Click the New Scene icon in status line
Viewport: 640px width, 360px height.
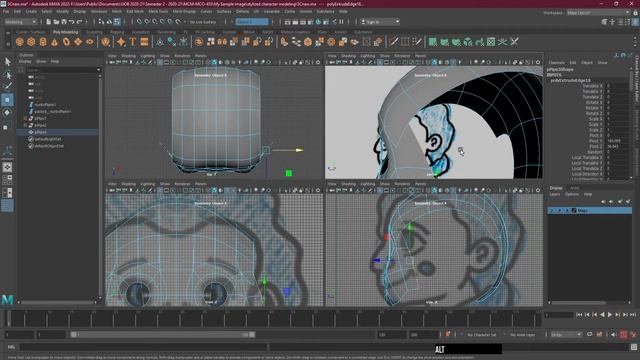click(49, 22)
